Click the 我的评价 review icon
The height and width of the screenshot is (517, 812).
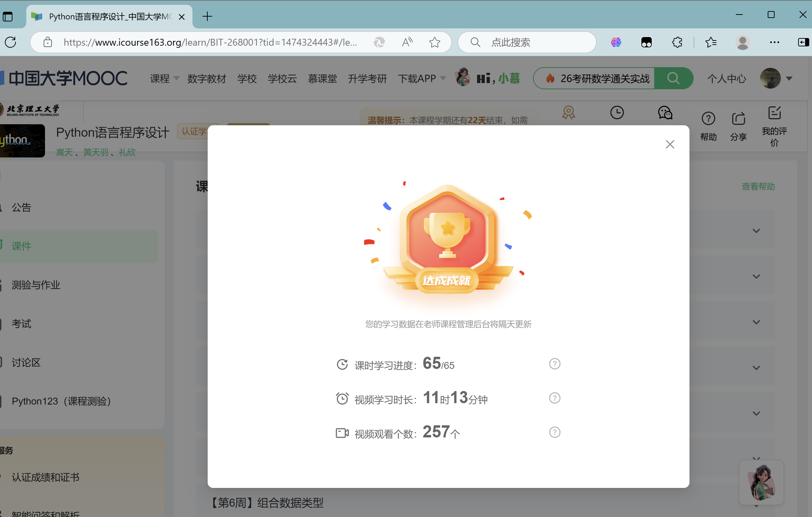coord(774,114)
